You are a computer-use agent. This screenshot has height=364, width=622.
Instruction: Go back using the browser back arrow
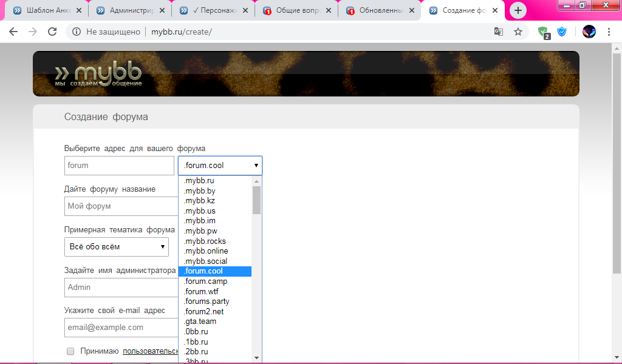tap(13, 32)
